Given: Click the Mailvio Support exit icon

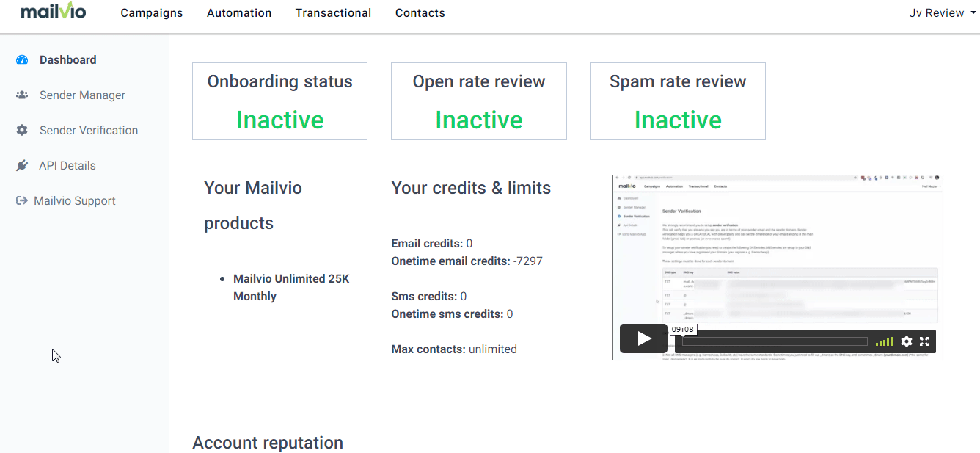Looking at the screenshot, I should pos(23,200).
